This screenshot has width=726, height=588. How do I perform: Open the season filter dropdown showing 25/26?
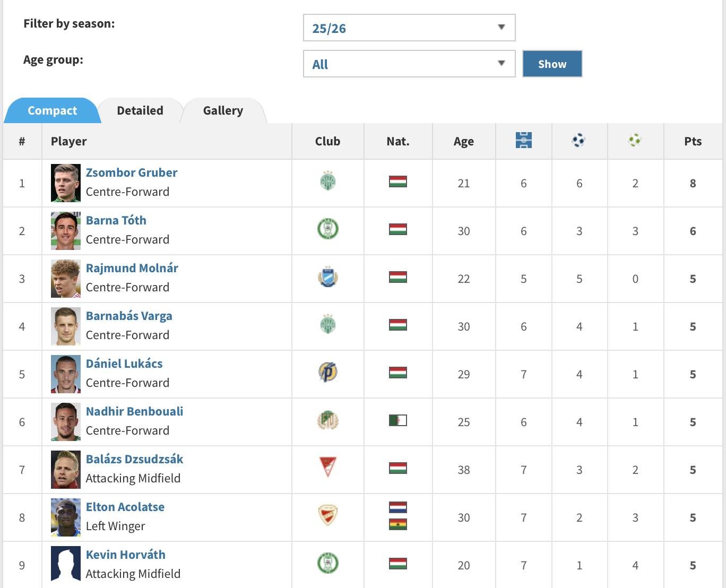[x=409, y=28]
